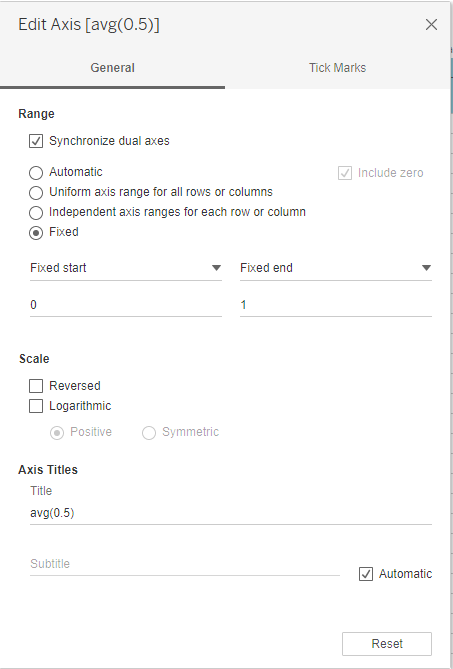Click the fixed end value field
The width and height of the screenshot is (453, 669).
point(336,305)
